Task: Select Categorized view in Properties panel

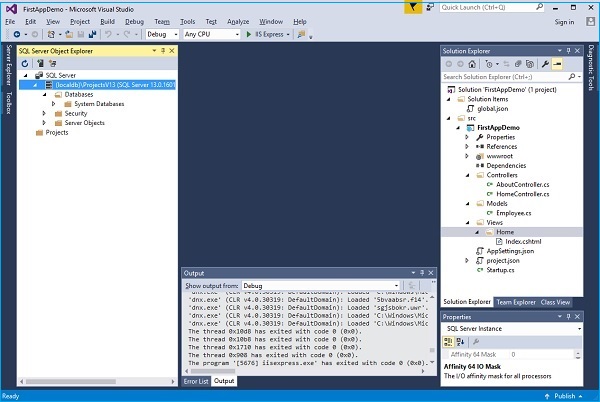Action: click(x=448, y=342)
